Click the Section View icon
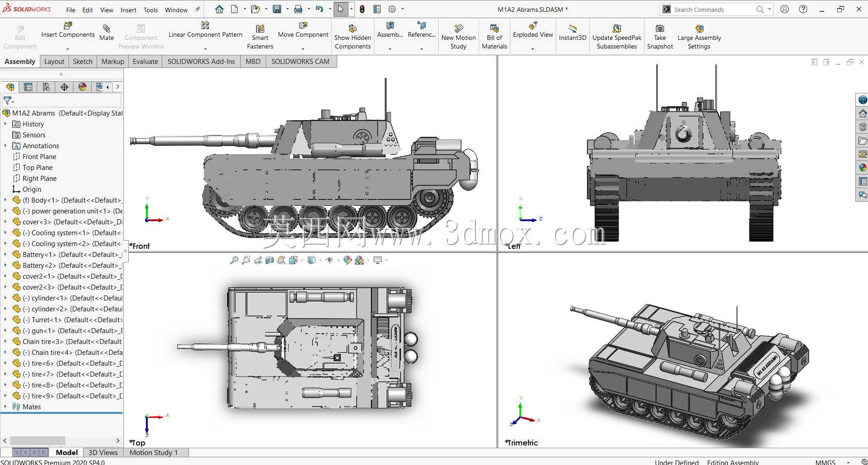 pos(270,260)
